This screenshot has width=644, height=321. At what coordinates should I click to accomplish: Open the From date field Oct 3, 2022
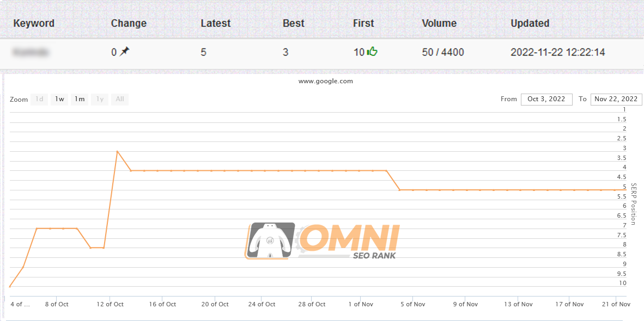(546, 99)
